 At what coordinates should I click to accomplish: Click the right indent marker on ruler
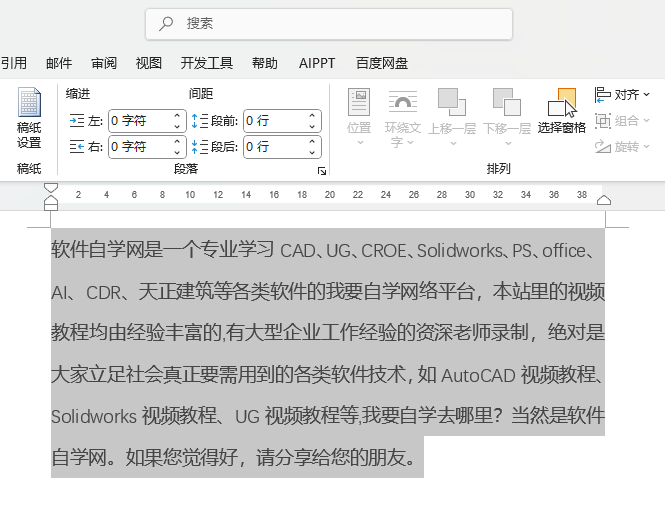[x=604, y=200]
